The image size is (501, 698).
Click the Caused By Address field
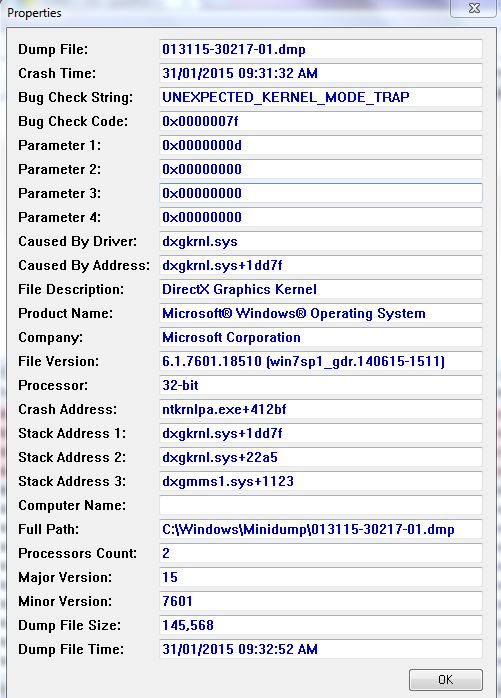[321, 265]
